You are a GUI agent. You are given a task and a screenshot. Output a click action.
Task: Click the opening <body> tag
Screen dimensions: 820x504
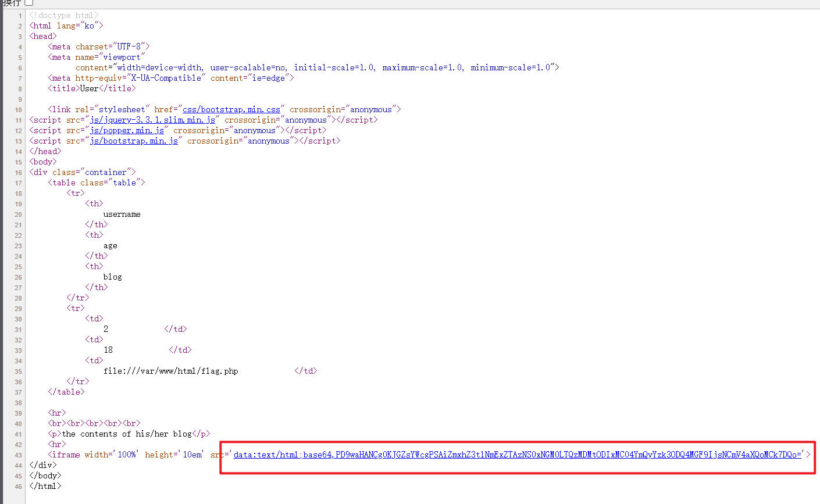(x=43, y=162)
